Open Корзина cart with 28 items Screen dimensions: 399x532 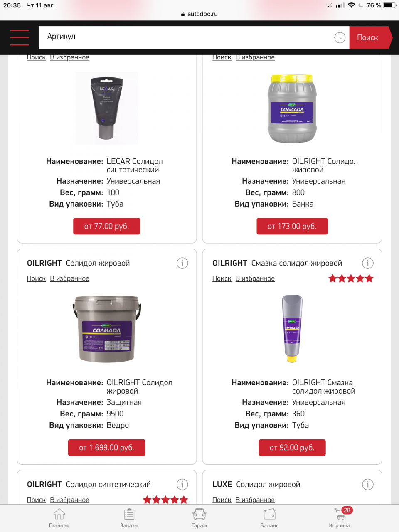point(340,518)
